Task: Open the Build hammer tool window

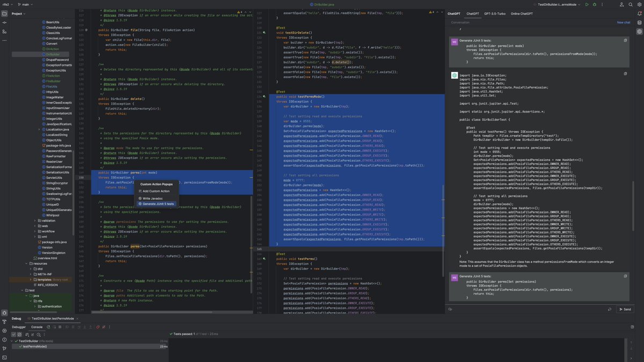Action: point(4,321)
